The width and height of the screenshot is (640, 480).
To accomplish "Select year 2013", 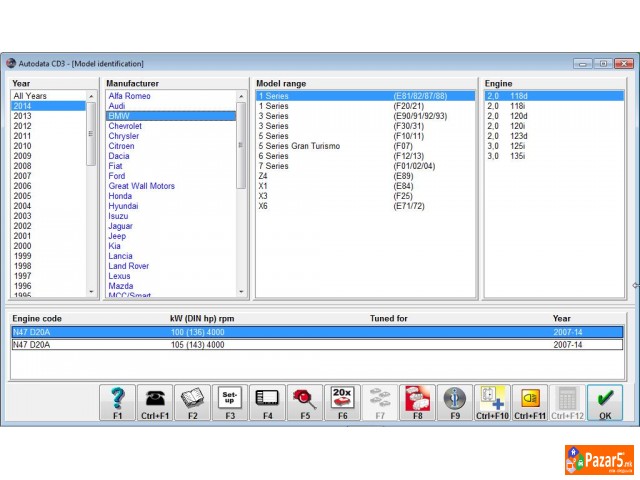I will [x=48, y=116].
